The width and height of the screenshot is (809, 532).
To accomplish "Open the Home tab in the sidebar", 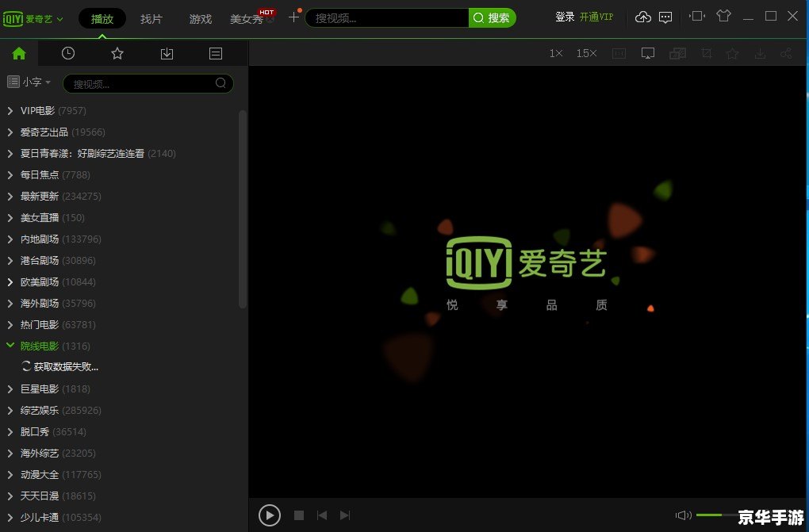I will click(x=19, y=53).
